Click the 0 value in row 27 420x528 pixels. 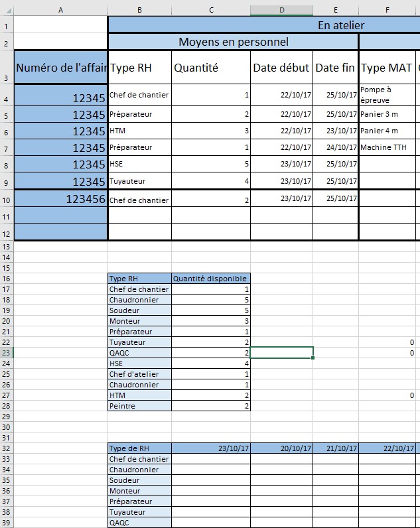(x=387, y=395)
